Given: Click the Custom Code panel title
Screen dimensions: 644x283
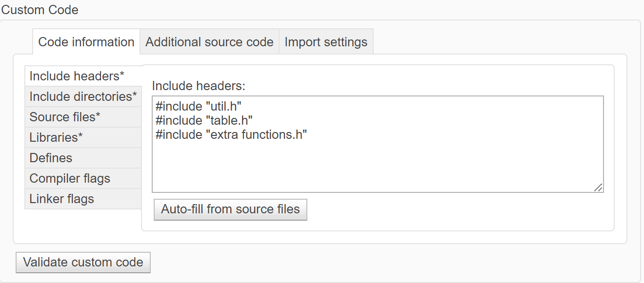Looking at the screenshot, I should pyautogui.click(x=40, y=10).
